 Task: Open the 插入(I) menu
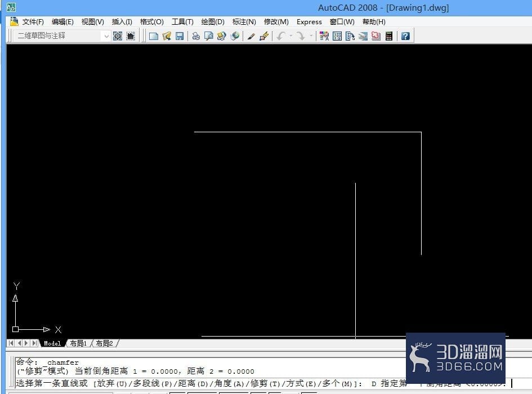pyautogui.click(x=122, y=22)
